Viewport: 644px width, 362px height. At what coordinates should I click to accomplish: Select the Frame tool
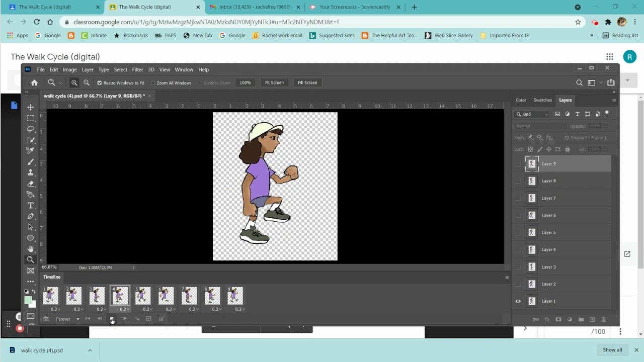tap(31, 270)
